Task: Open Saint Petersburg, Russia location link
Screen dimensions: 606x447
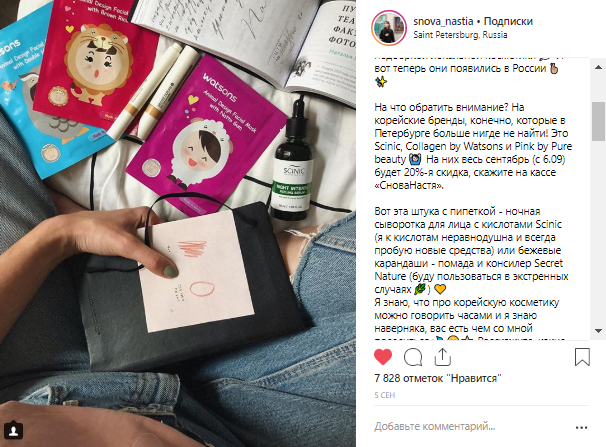Action: coord(460,35)
